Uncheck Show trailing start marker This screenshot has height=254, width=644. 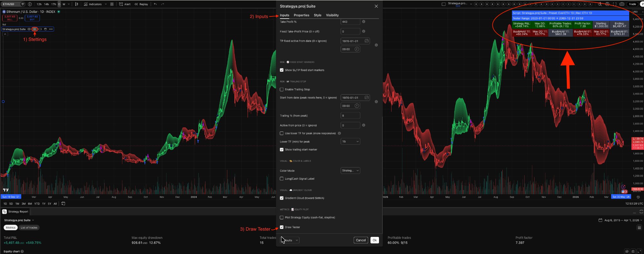[282, 150]
